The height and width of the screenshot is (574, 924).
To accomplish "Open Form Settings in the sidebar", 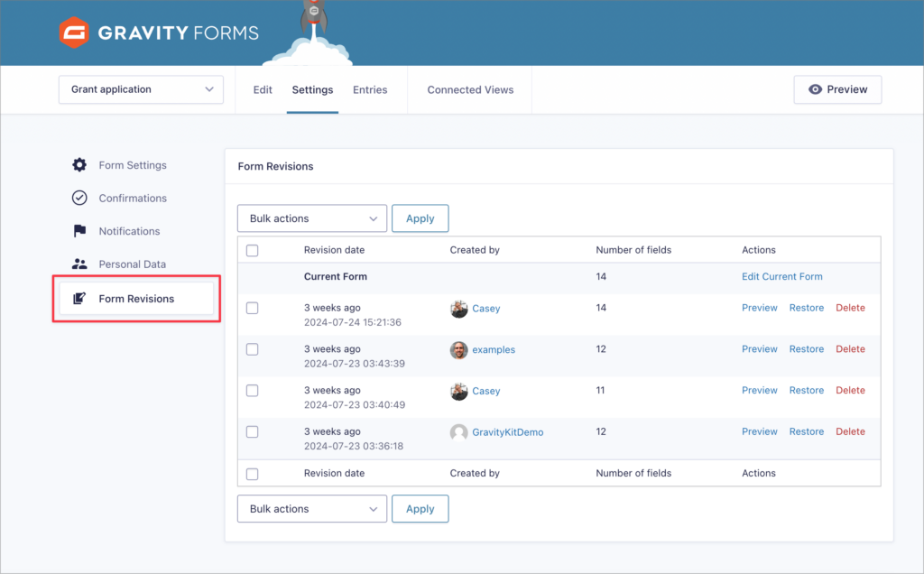I will [133, 165].
